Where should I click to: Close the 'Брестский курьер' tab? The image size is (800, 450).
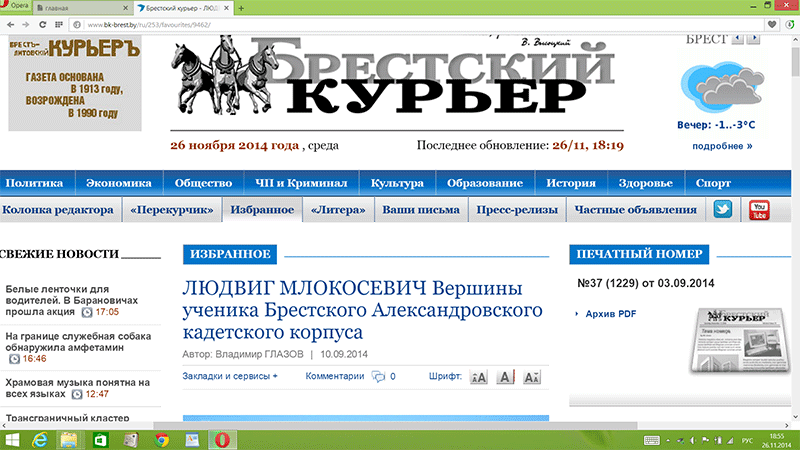click(226, 8)
